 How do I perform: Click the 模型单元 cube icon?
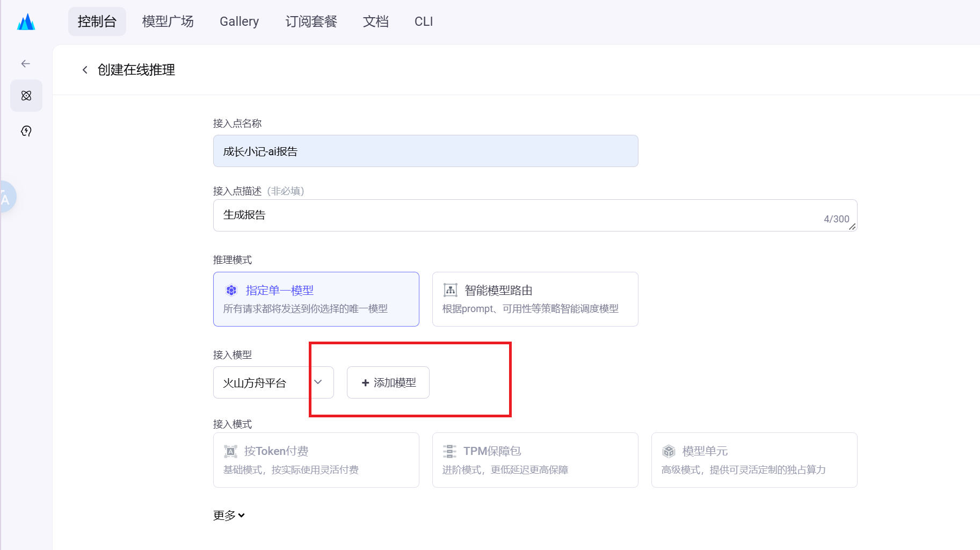coord(669,451)
